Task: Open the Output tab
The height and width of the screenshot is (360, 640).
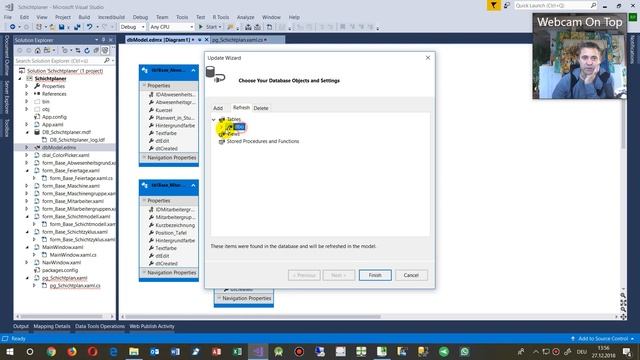Action: tap(21, 326)
